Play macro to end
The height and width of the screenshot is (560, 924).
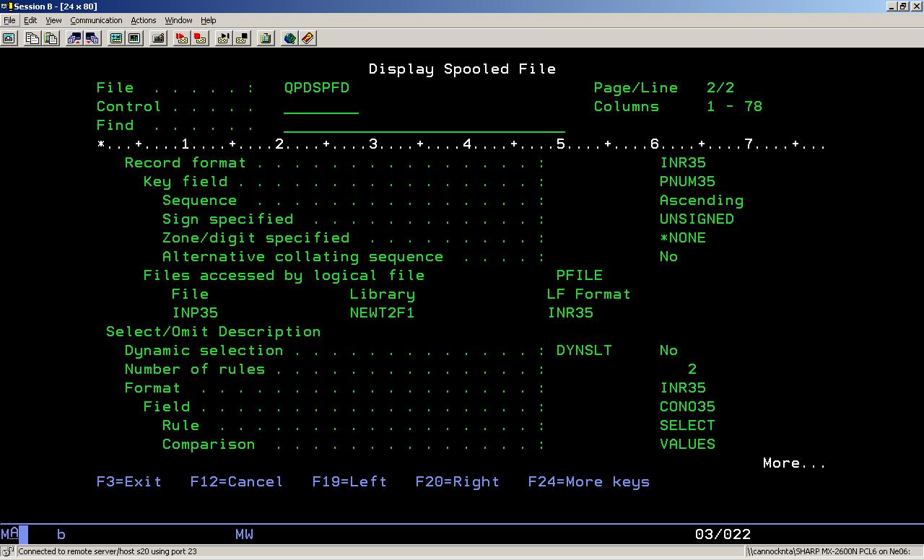tap(222, 39)
